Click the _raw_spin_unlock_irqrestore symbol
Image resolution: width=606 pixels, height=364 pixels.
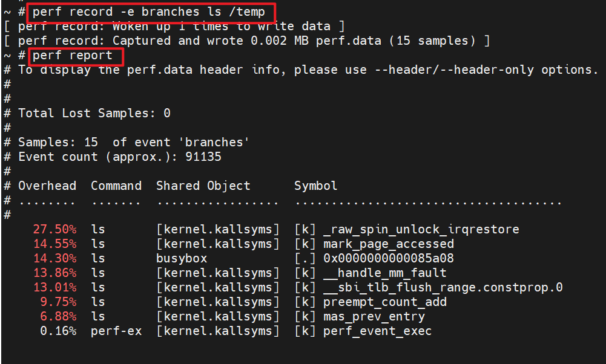coord(421,230)
